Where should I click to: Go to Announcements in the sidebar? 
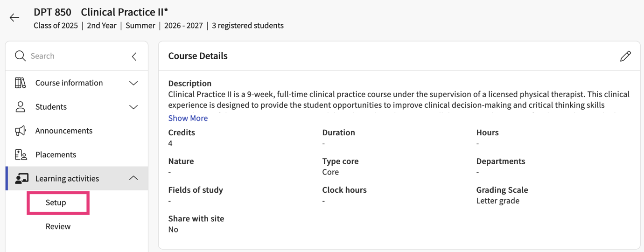point(64,131)
